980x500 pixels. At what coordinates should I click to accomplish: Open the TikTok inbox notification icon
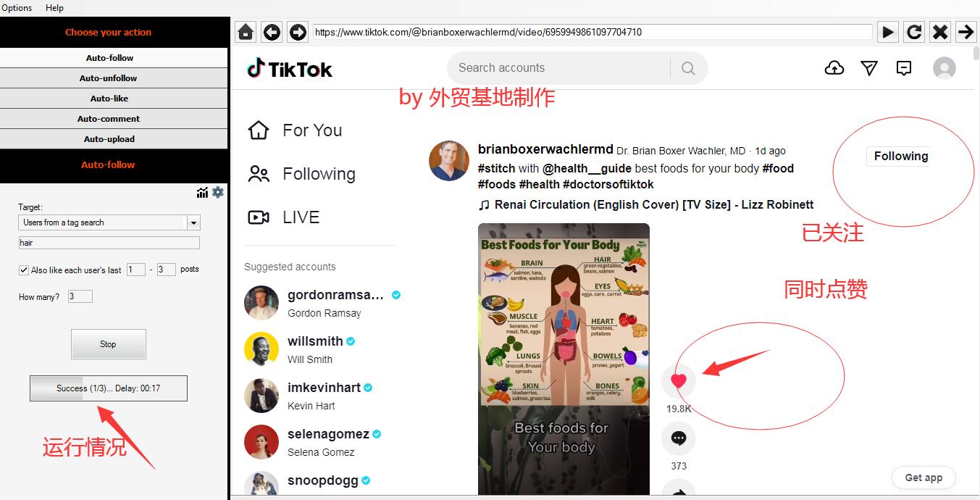(903, 67)
